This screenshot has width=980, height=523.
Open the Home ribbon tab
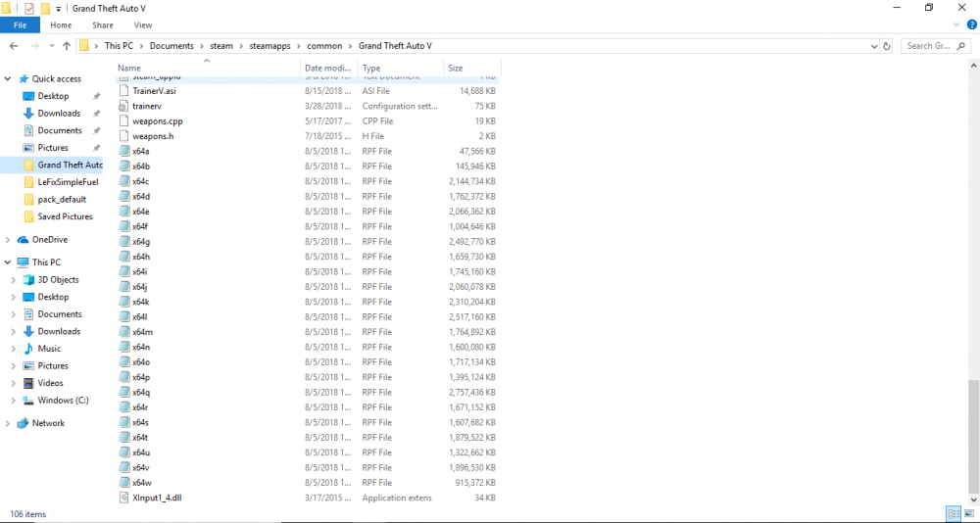point(61,25)
